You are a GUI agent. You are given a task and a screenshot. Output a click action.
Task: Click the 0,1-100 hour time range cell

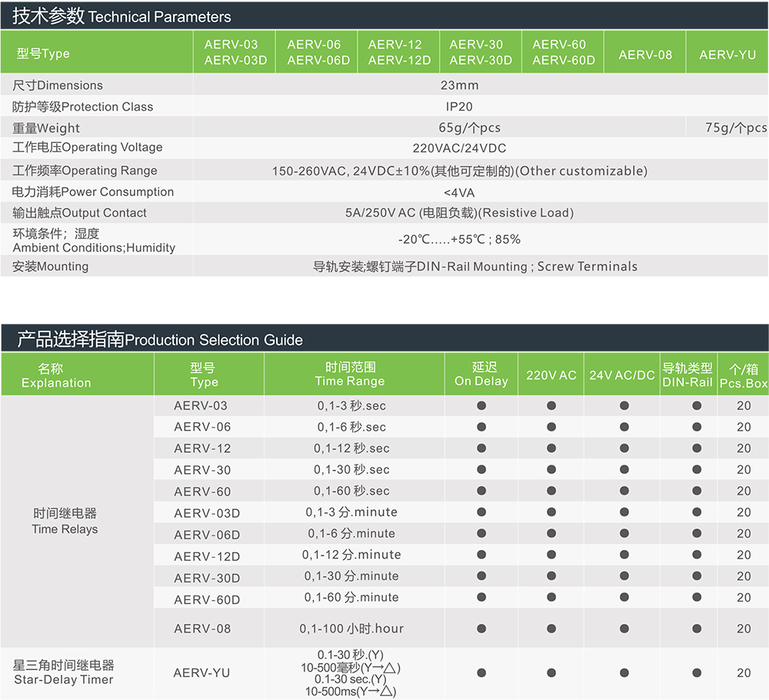click(x=351, y=628)
